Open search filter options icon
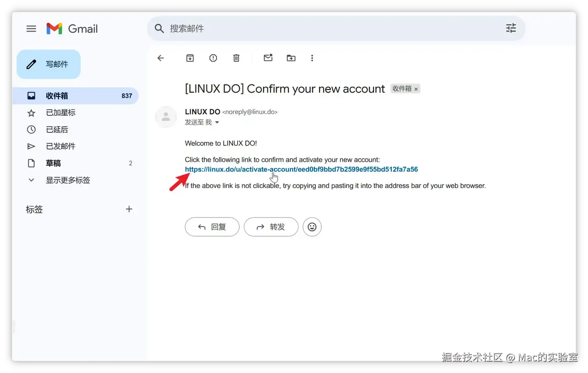The height and width of the screenshot is (373, 588). 511,28
